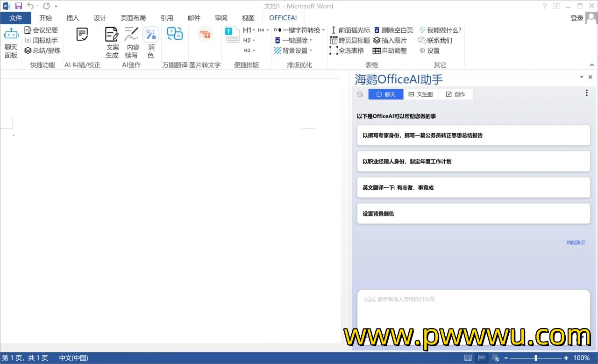The height and width of the screenshot is (364, 598).
Task: Enable 跨页显标题 repeat header across pages
Action: [x=350, y=40]
